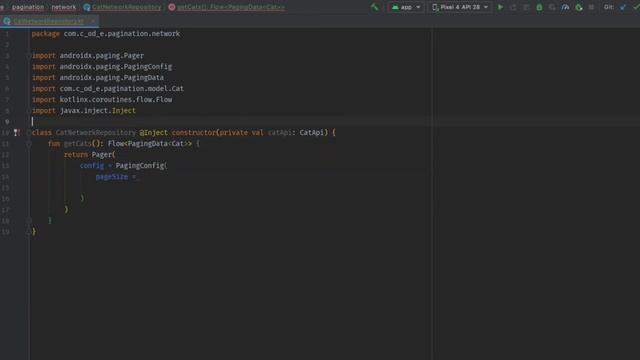Viewport: 640px width, 360px height.
Task: Click the import androidx.paging.PagingData line
Action: pyautogui.click(x=98, y=78)
